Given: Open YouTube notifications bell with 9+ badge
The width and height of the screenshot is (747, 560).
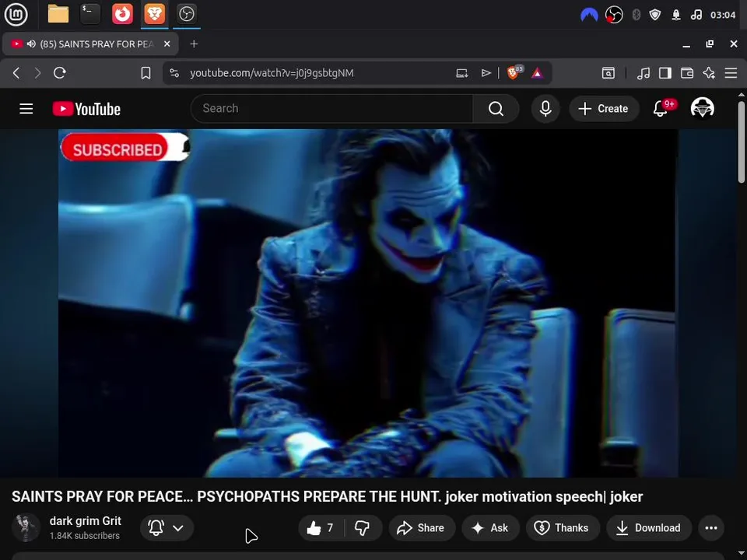Looking at the screenshot, I should pos(661,109).
